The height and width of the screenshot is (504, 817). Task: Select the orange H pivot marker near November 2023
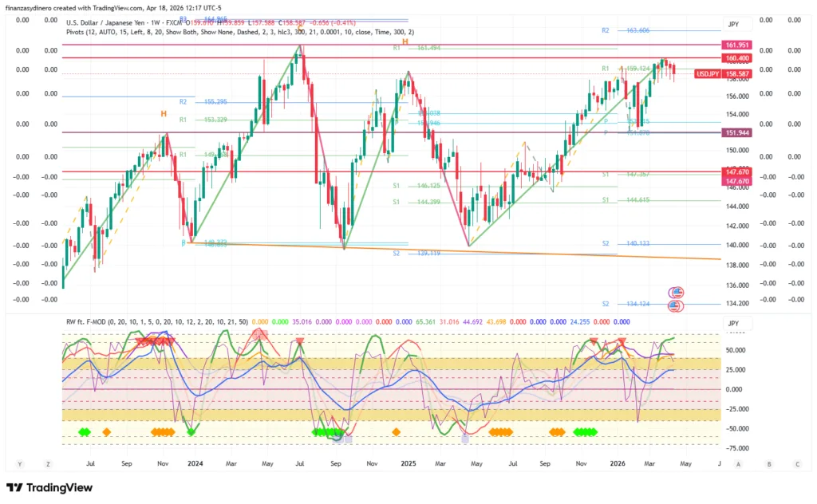[164, 114]
